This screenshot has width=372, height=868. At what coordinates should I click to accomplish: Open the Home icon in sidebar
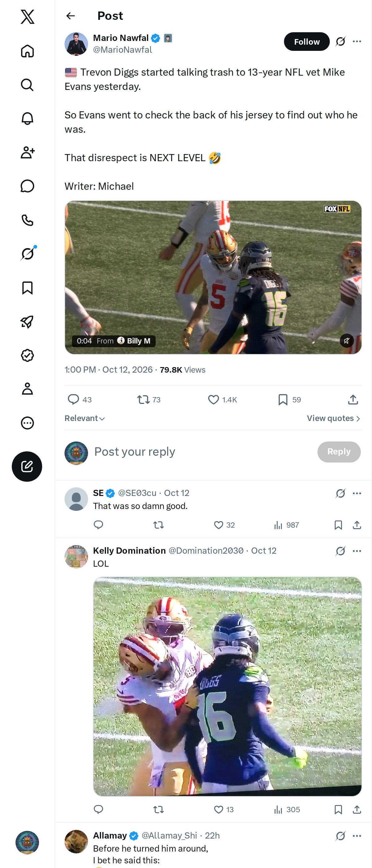point(27,51)
